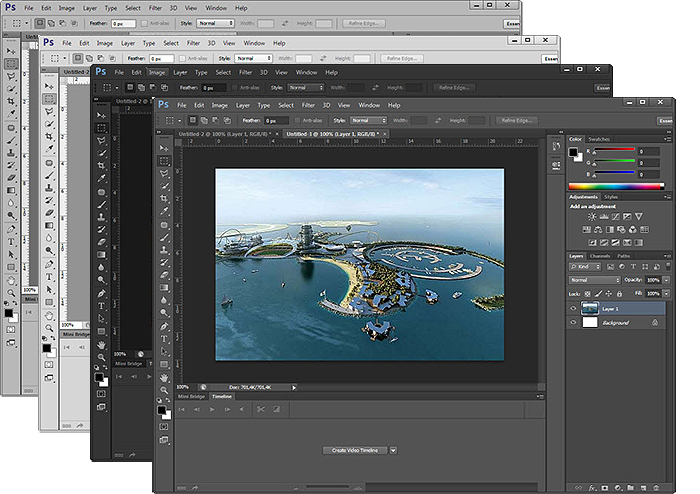The width and height of the screenshot is (700, 494).
Task: Toggle visibility of the Background layer
Action: (x=574, y=324)
